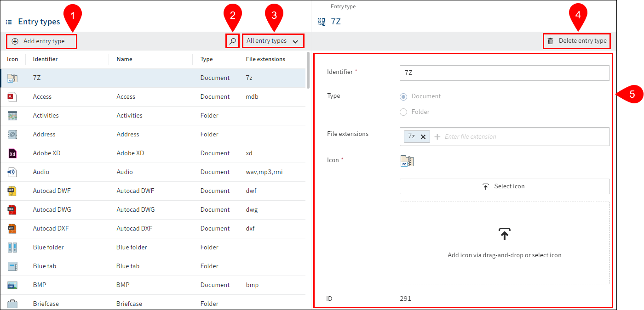Select the 7Z identifier row
The width and height of the screenshot is (644, 310).
coord(153,78)
